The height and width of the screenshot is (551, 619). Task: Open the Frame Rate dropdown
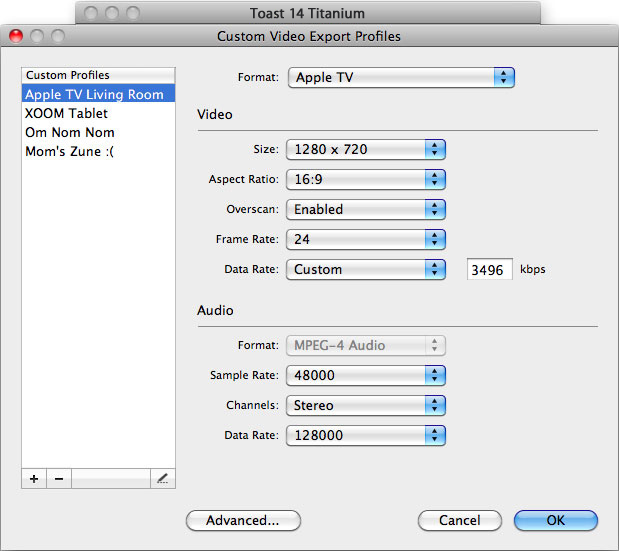tap(365, 239)
